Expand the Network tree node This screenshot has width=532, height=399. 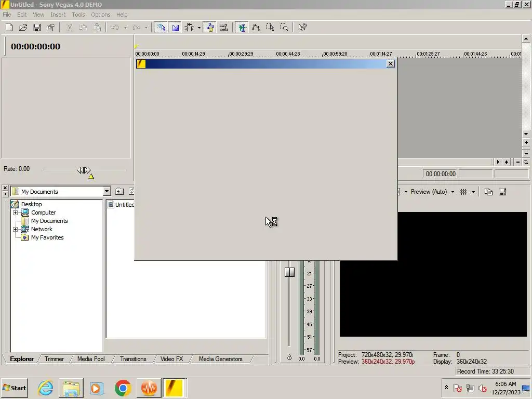(x=15, y=229)
